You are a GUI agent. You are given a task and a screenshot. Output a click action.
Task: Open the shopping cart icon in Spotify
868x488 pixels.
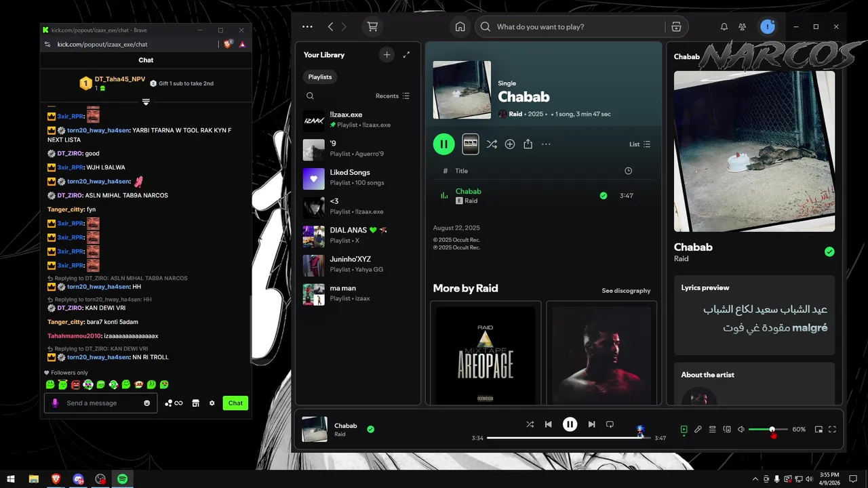coord(372,26)
